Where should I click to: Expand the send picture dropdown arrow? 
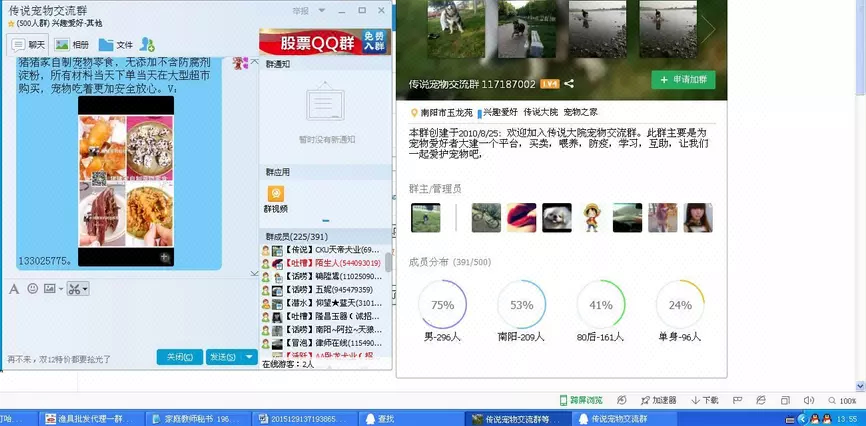click(60, 288)
